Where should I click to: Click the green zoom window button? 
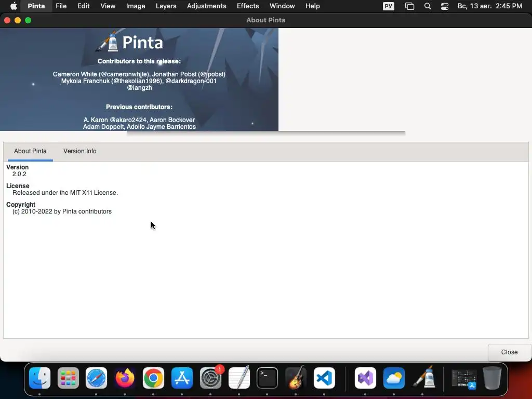(x=28, y=20)
